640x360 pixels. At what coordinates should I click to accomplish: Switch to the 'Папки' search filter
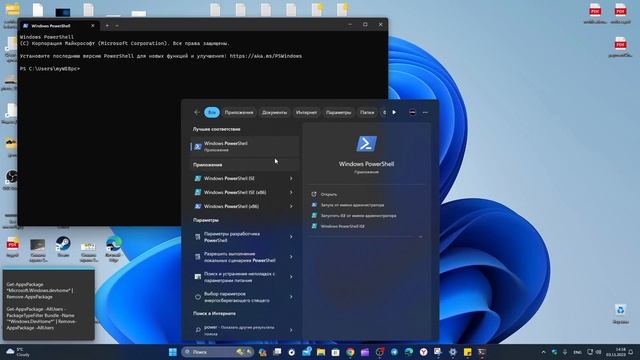(367, 112)
